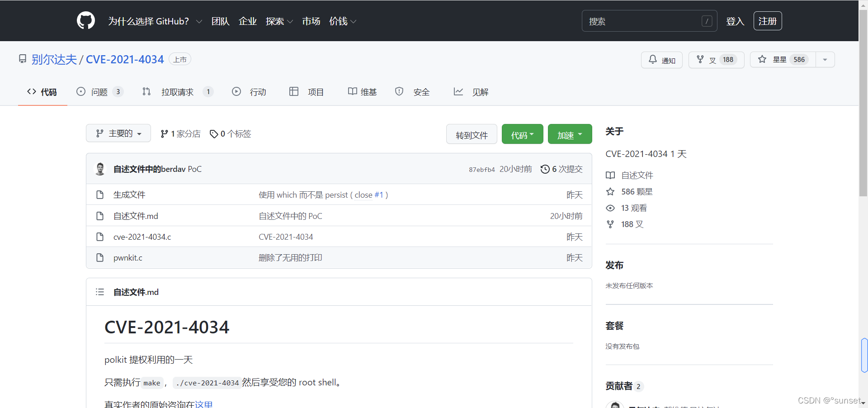This screenshot has width=868, height=408.
Task: Click the 这里 link in the README
Action: pos(204,404)
